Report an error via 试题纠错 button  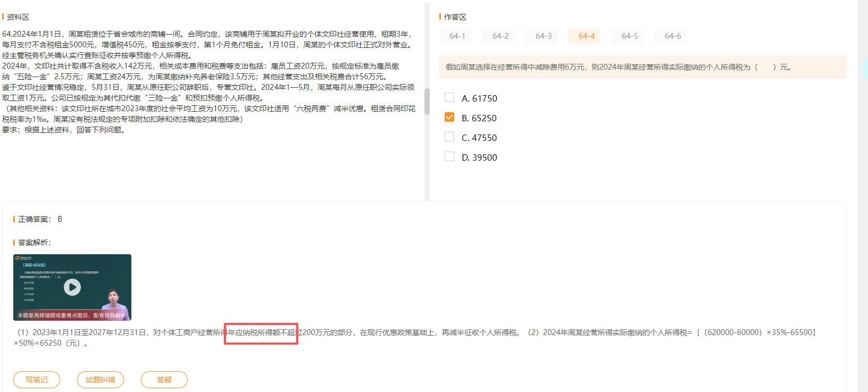tap(101, 380)
